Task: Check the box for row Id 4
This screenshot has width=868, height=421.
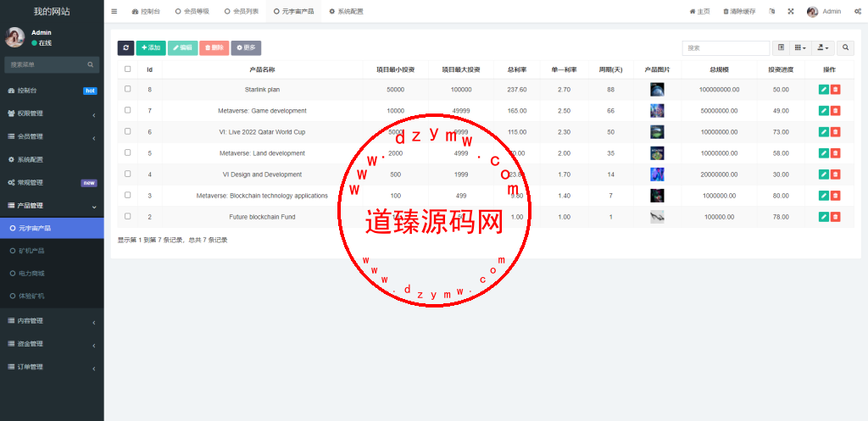Action: coord(128,174)
